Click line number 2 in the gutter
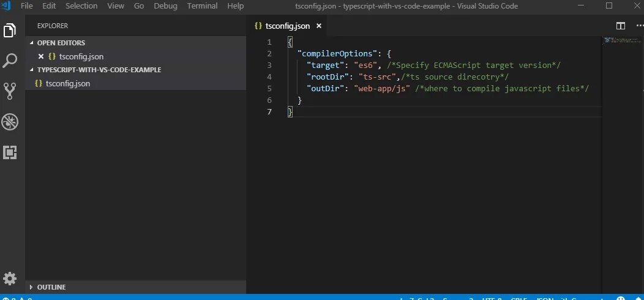 pos(269,54)
